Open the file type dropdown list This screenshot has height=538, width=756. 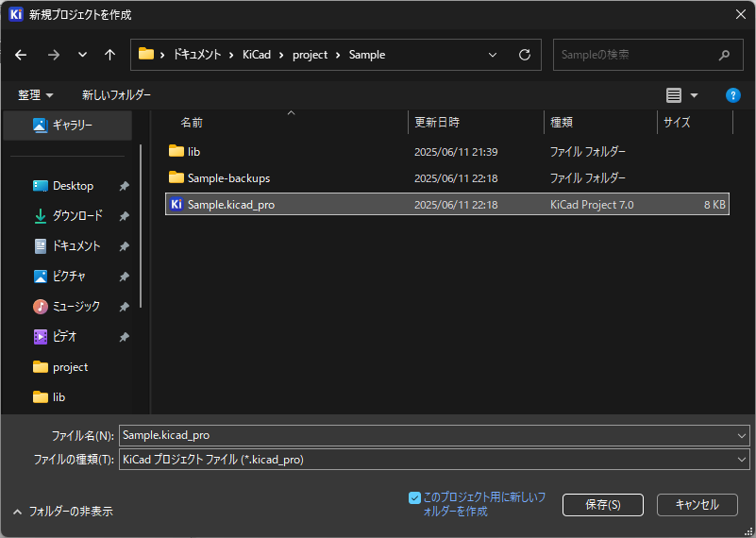click(x=741, y=460)
